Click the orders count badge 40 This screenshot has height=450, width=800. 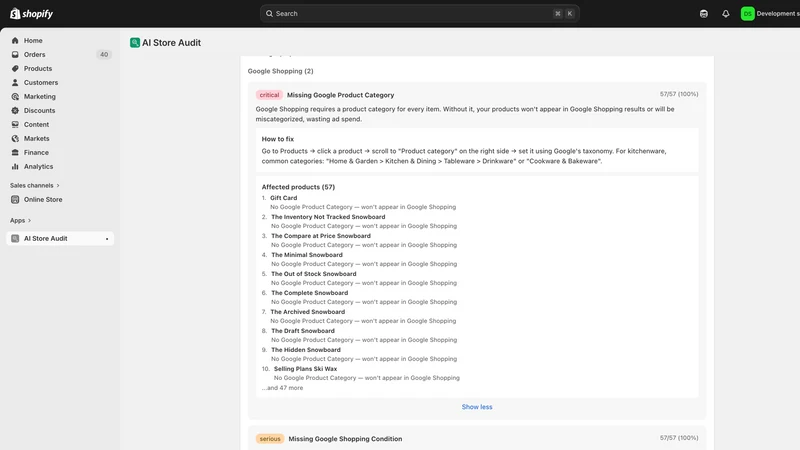tap(104, 55)
